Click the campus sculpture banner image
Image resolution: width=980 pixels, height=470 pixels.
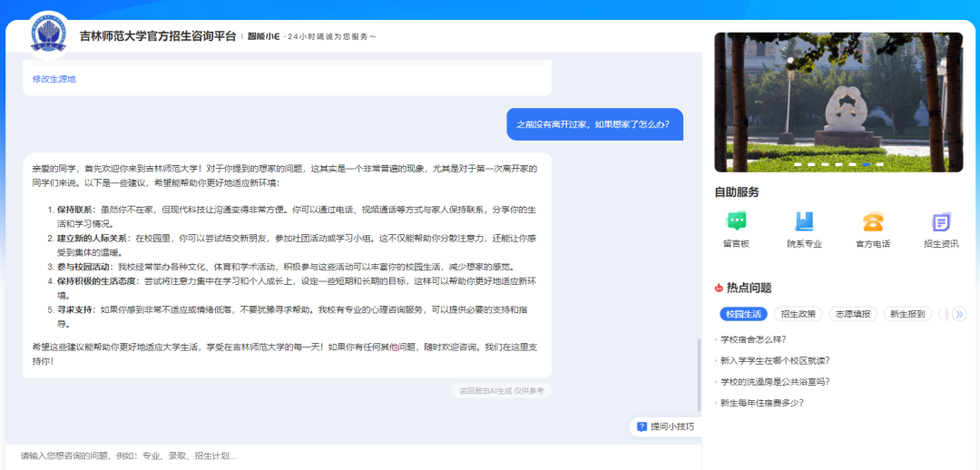[x=838, y=102]
